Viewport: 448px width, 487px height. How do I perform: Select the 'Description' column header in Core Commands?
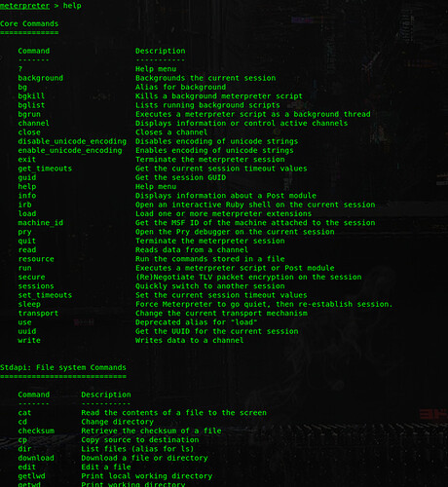coord(161,51)
